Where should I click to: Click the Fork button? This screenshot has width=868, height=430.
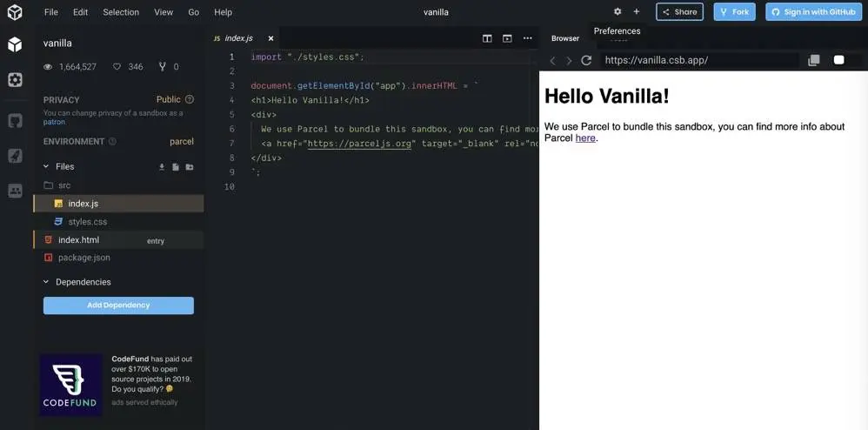tap(735, 11)
